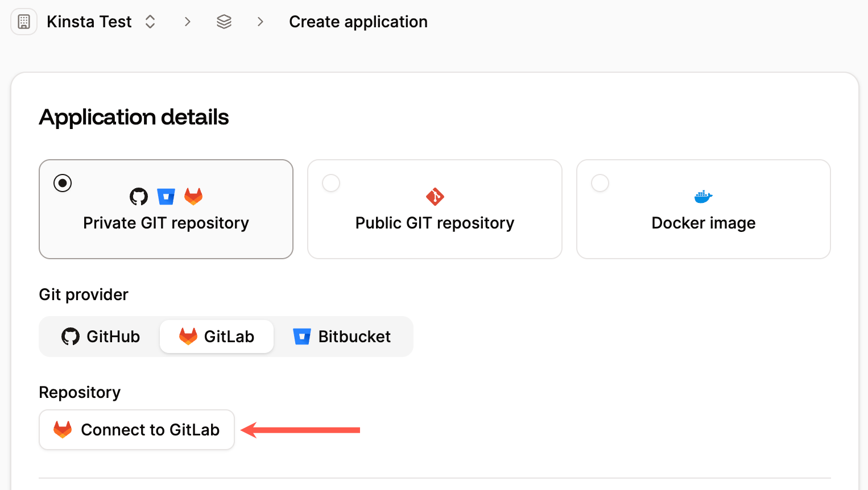Select the Docker image radio button

(600, 182)
